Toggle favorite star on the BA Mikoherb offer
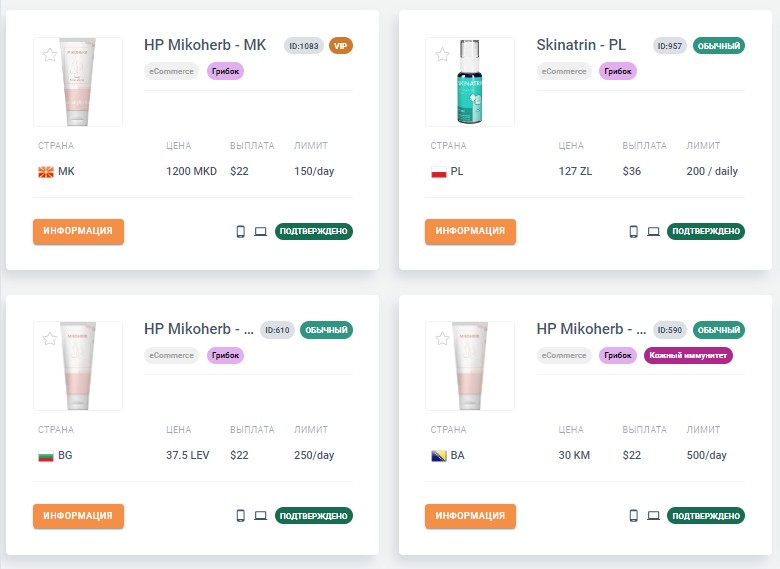 click(442, 339)
